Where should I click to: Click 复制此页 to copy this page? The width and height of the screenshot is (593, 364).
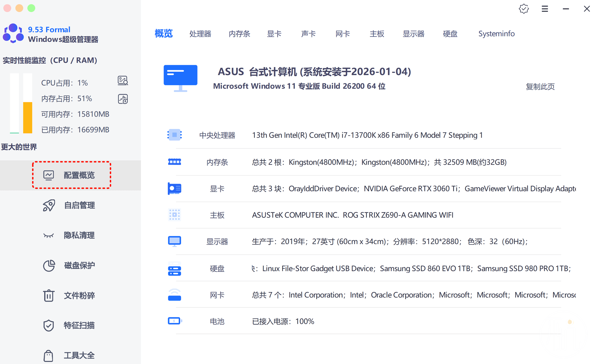pyautogui.click(x=540, y=87)
